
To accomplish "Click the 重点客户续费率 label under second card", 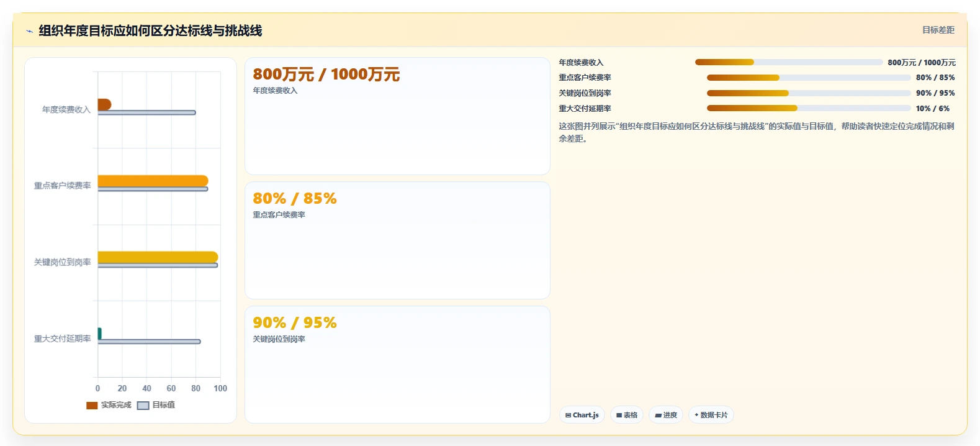I will coord(279,215).
